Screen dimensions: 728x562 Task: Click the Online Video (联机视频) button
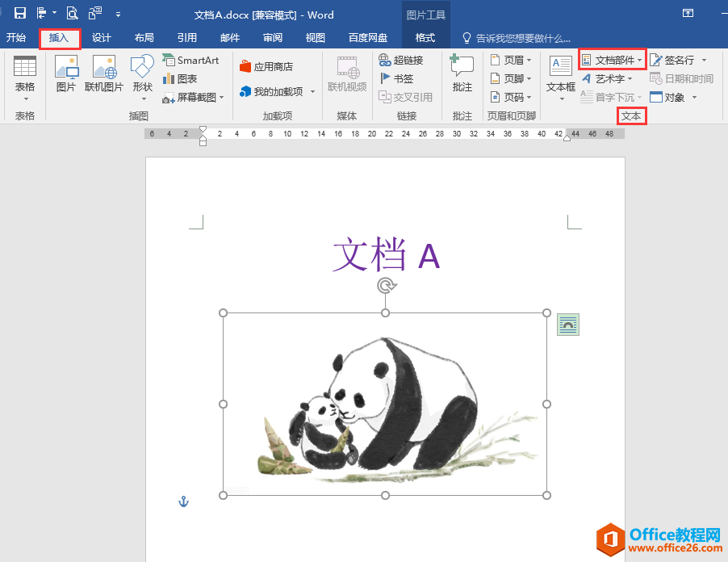[347, 73]
